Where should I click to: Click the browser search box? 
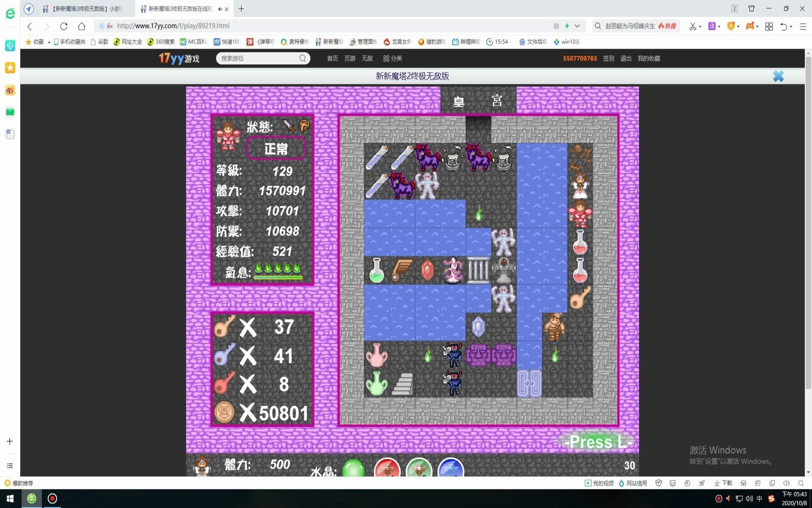tap(636, 26)
